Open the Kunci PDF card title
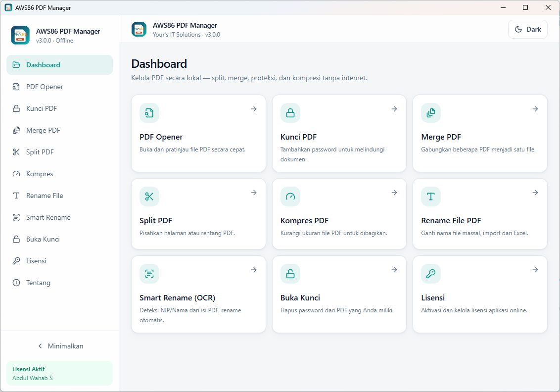Screen dimensions: 560x392 (x=299, y=137)
